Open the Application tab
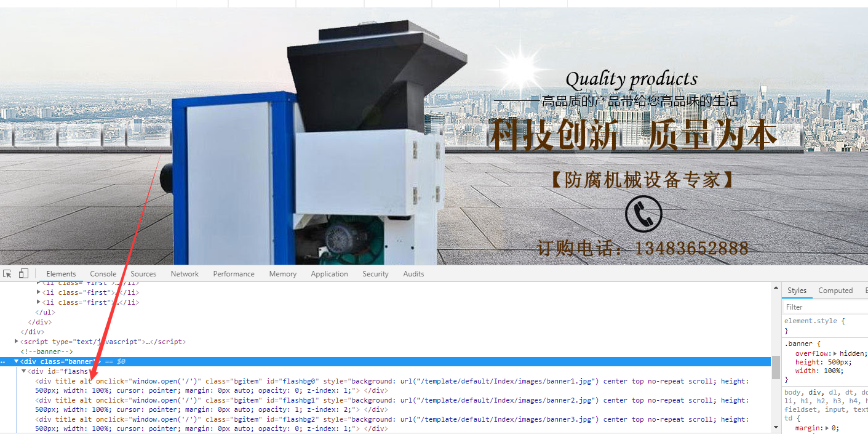Screen dimensions: 868x434 coord(329,274)
